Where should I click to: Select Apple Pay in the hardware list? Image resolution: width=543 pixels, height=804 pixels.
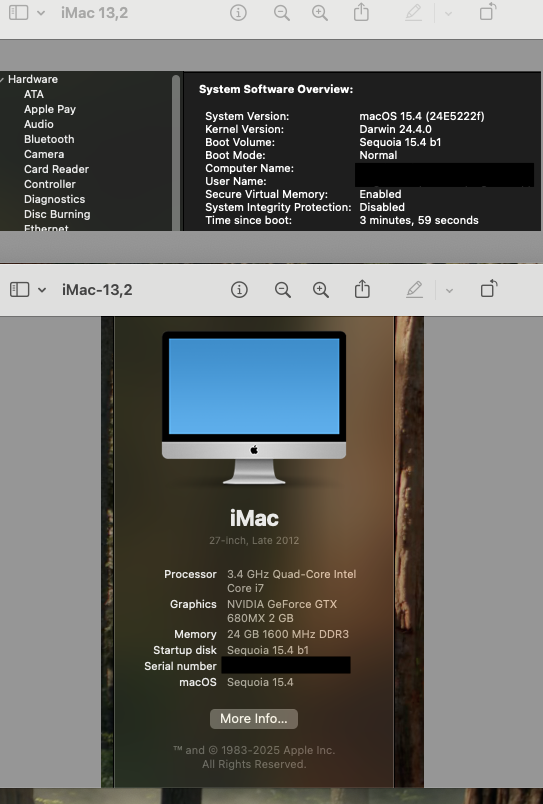pyautogui.click(x=50, y=109)
